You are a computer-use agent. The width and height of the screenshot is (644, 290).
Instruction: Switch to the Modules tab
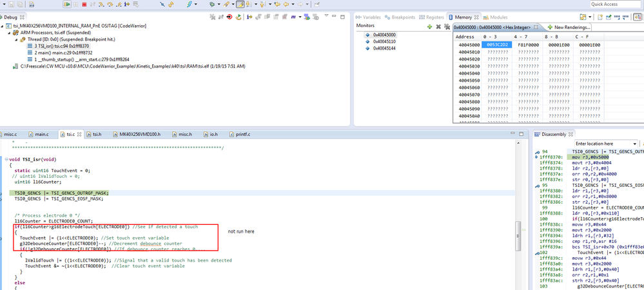[x=496, y=17]
